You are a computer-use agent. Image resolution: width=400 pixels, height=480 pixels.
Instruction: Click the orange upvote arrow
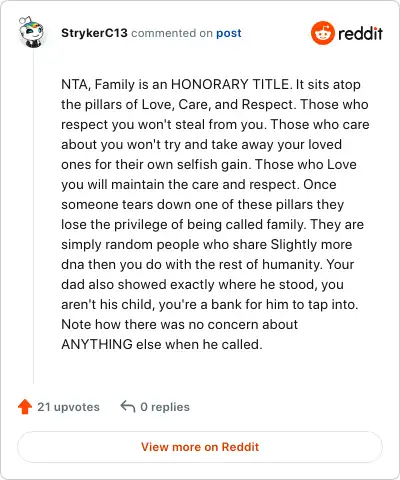[25, 407]
